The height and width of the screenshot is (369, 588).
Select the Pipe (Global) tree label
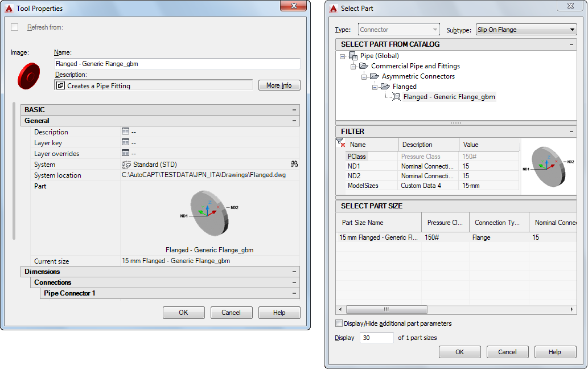tap(380, 56)
